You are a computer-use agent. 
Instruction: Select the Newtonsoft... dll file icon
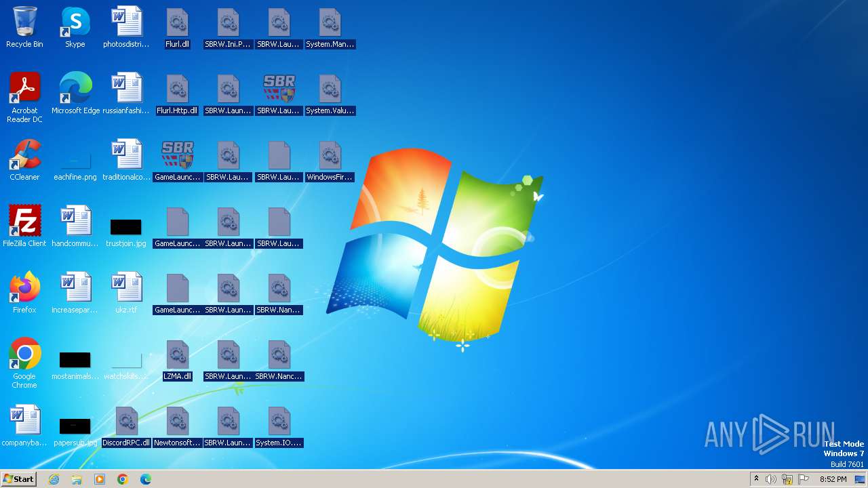pos(177,426)
